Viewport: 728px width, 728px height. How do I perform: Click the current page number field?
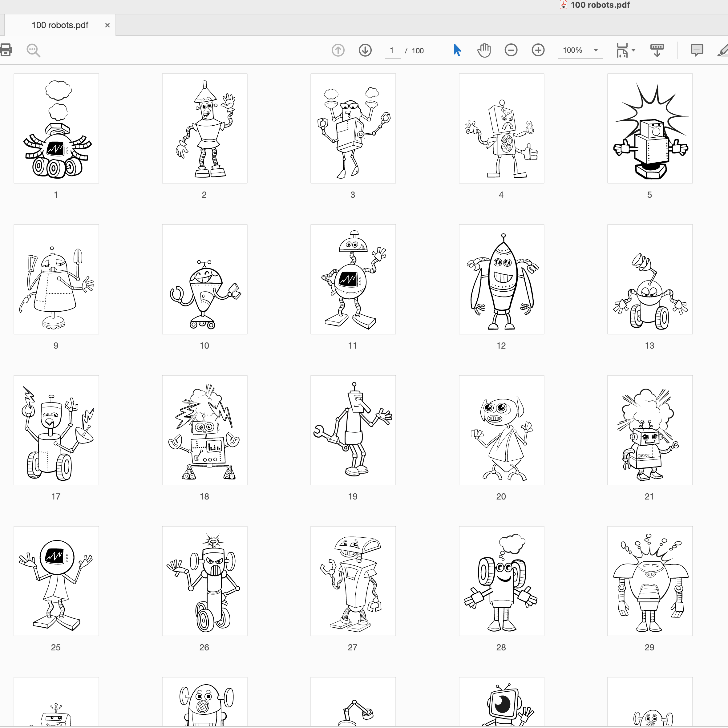[392, 51]
